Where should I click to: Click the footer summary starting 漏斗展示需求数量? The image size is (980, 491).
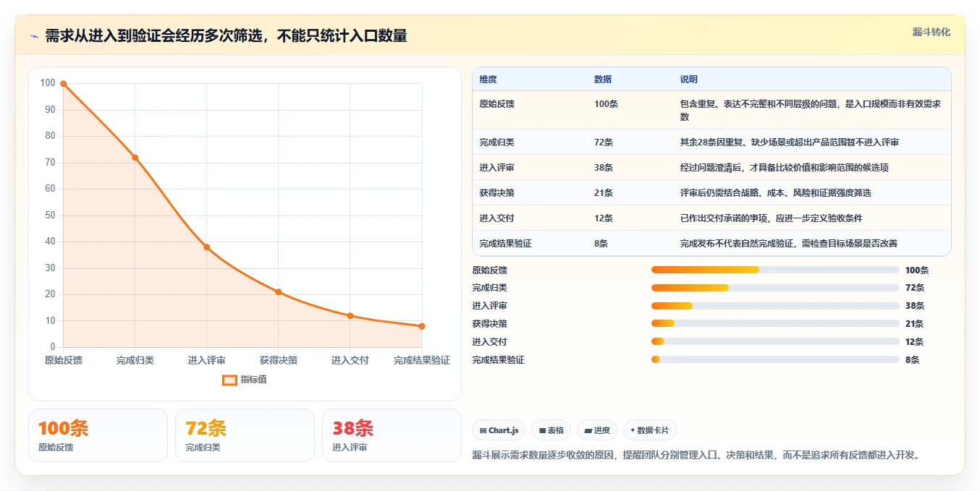pos(696,456)
